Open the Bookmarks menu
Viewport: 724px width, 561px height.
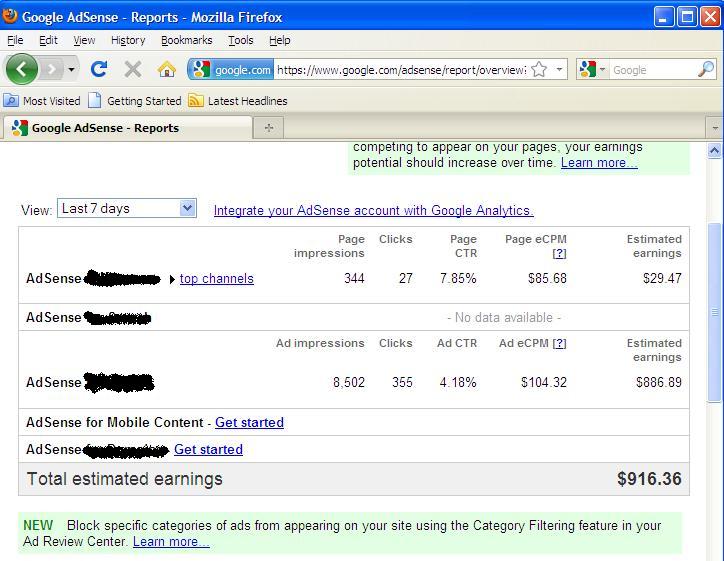(x=186, y=40)
